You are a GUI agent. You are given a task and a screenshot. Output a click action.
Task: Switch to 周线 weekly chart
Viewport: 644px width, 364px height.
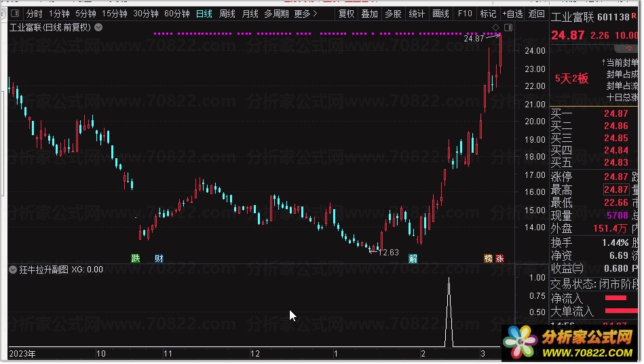click(x=227, y=14)
